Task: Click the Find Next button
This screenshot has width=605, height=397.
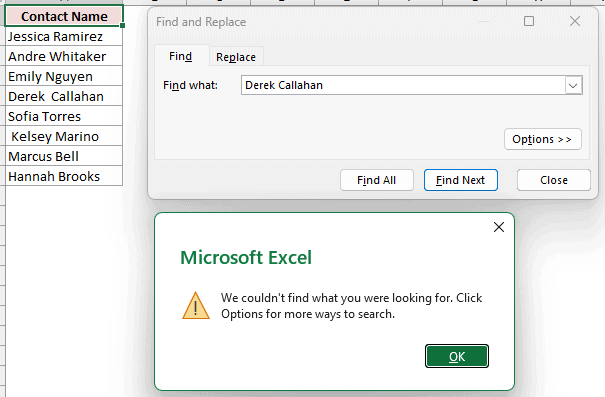Action: [461, 180]
